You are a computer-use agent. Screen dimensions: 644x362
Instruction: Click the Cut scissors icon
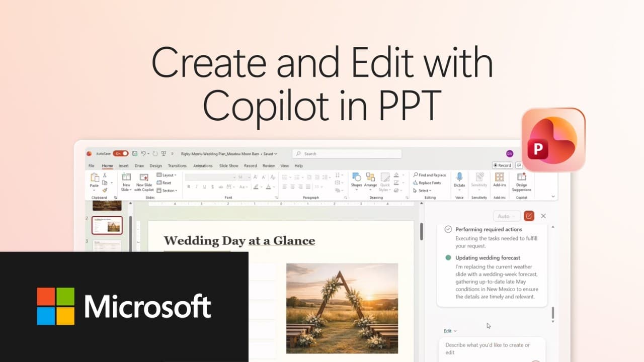tap(105, 175)
